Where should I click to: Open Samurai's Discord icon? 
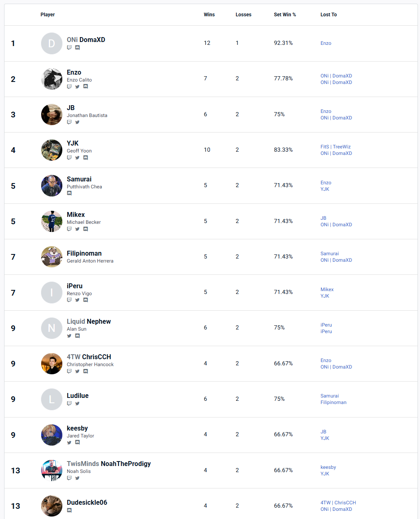(x=69, y=193)
